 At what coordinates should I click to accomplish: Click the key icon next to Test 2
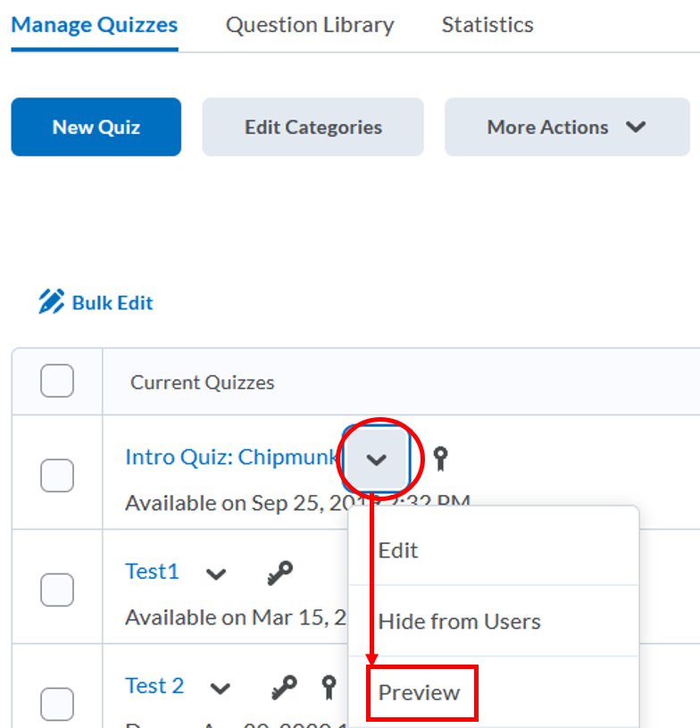point(284,687)
